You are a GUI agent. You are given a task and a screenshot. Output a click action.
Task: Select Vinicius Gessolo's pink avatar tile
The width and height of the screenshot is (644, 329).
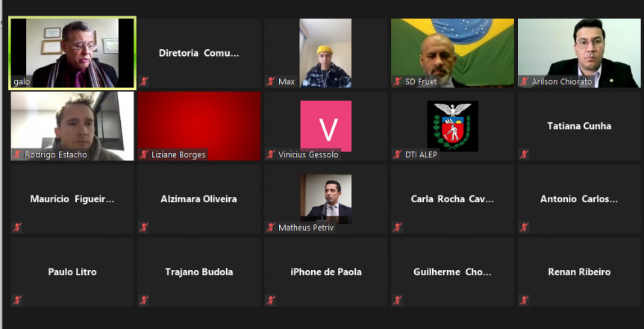point(325,126)
